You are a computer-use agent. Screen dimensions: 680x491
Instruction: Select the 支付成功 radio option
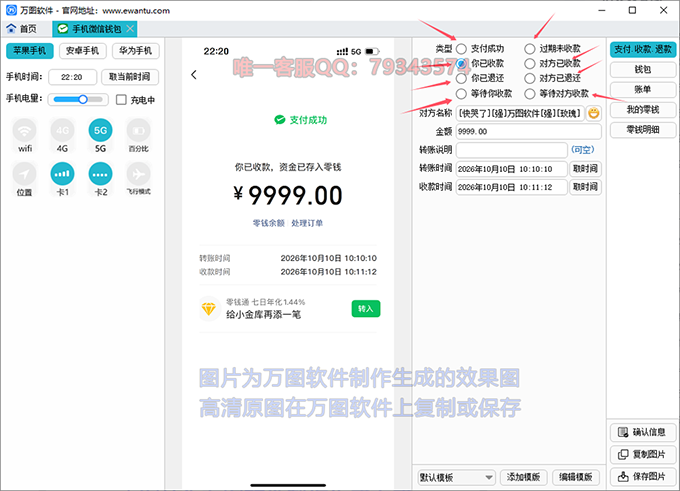[x=461, y=48]
